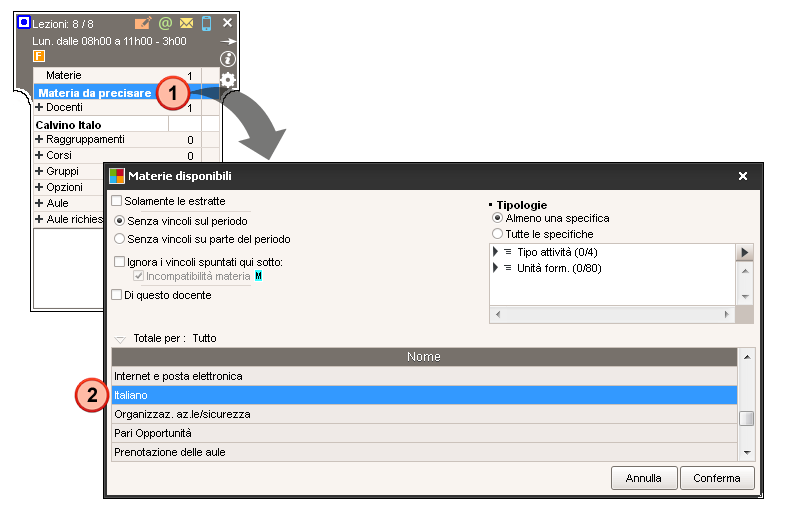
Task: Select Internet e posta elettronica subject
Action: click(424, 376)
